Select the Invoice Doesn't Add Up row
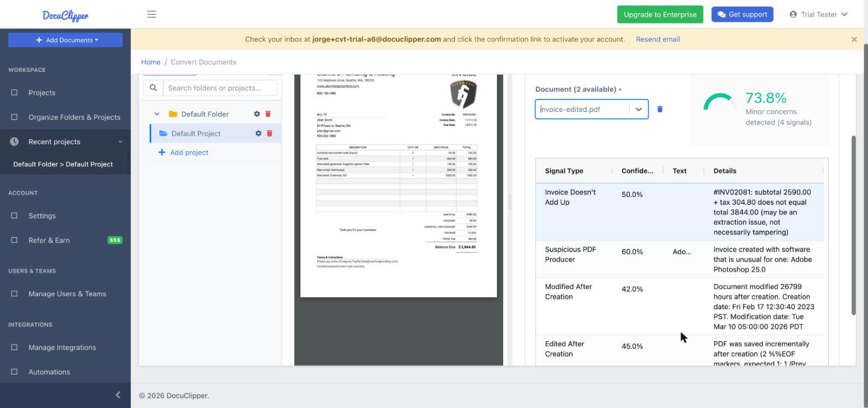 click(679, 212)
